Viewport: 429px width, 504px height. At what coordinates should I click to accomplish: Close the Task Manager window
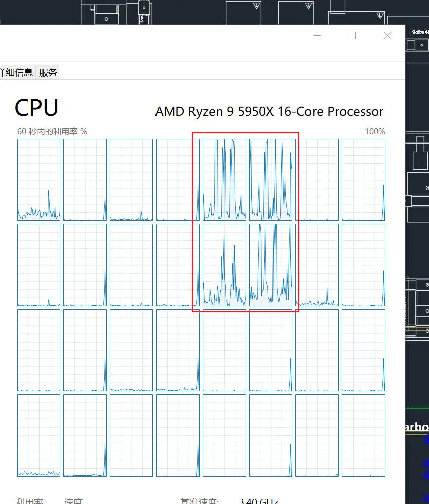pos(387,36)
